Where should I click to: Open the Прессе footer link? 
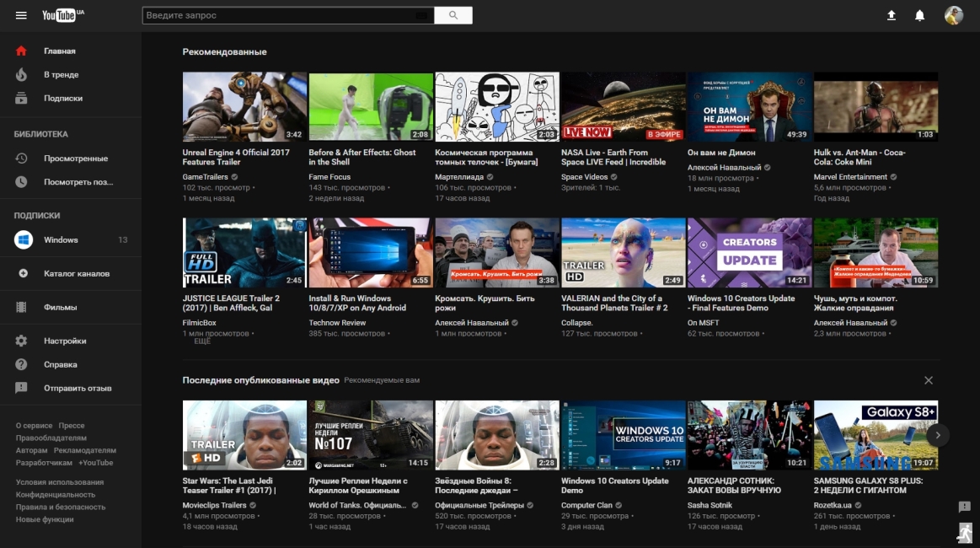72,426
